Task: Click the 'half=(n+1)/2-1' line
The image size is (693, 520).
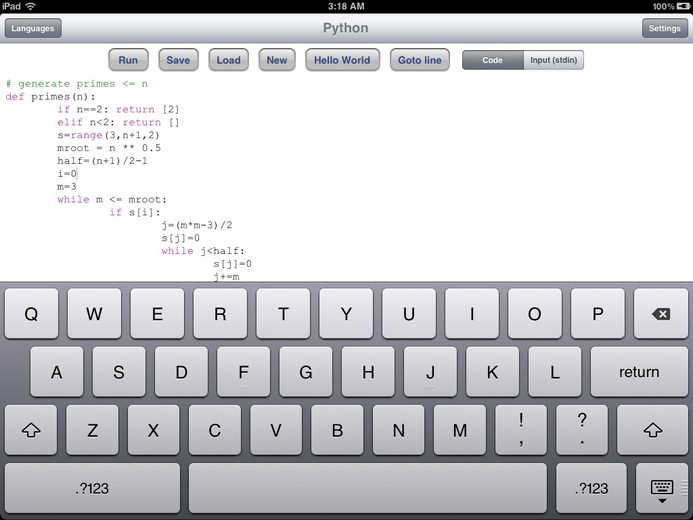Action: click(102, 160)
